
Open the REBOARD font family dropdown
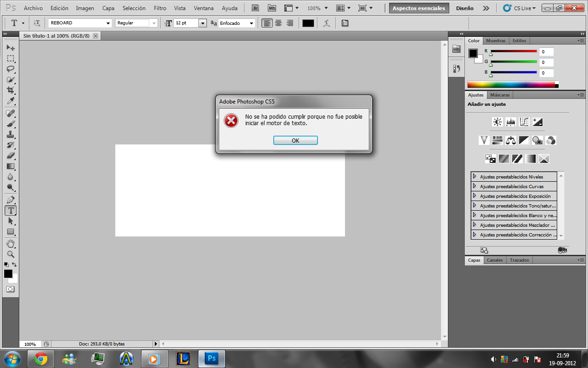108,23
